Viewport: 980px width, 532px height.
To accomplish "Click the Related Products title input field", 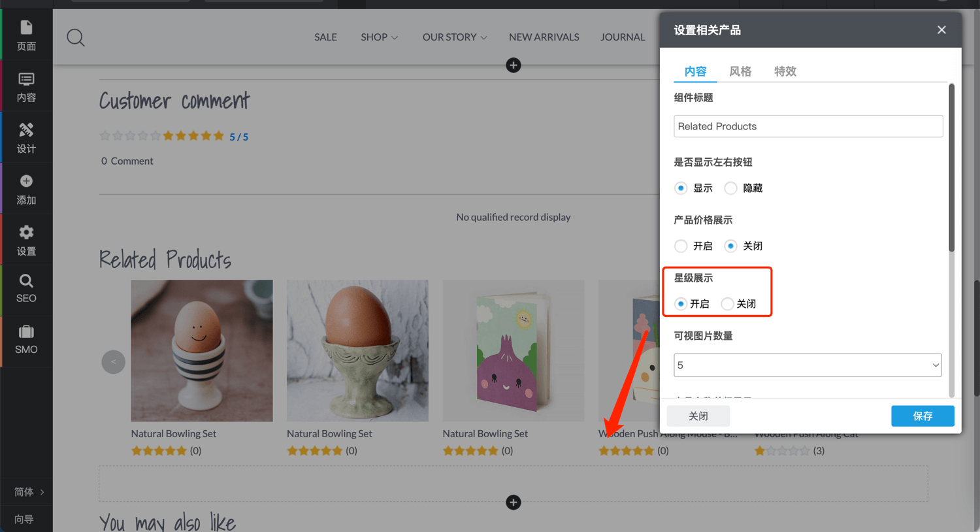I will pyautogui.click(x=808, y=126).
